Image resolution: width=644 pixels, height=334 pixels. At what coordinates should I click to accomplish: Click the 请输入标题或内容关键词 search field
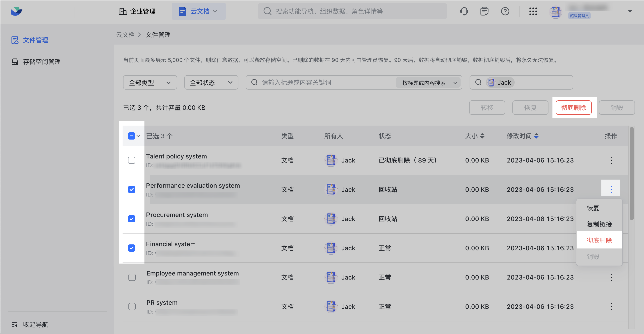[325, 82]
